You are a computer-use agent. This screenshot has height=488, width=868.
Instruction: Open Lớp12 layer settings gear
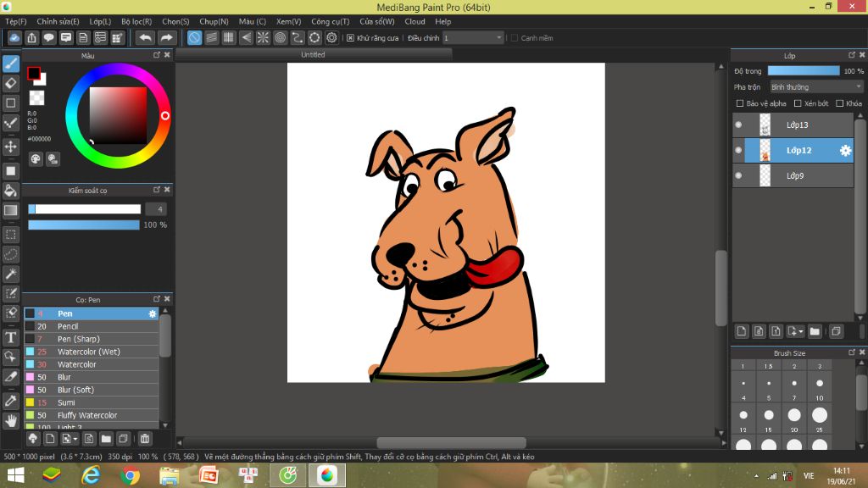point(845,151)
